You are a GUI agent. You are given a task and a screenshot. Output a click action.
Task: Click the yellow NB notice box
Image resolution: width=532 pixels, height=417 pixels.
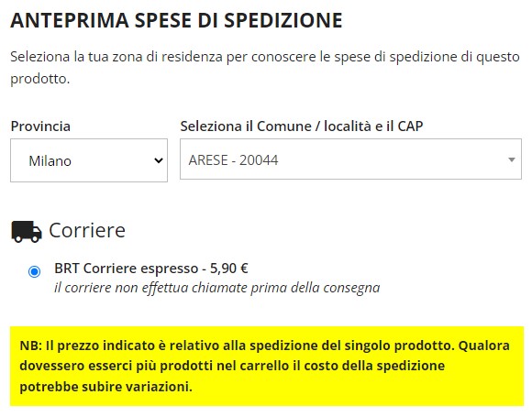click(267, 367)
